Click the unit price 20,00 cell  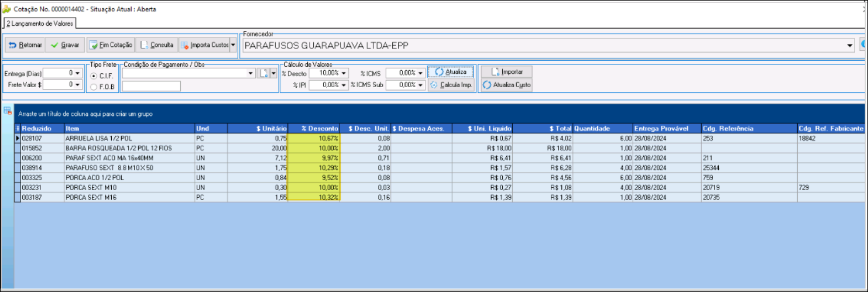(258, 148)
